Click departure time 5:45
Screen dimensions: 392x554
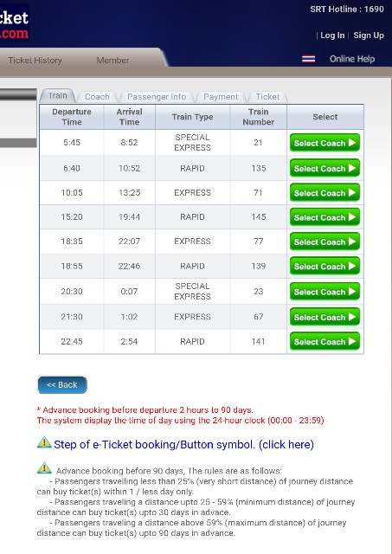pyautogui.click(x=72, y=143)
